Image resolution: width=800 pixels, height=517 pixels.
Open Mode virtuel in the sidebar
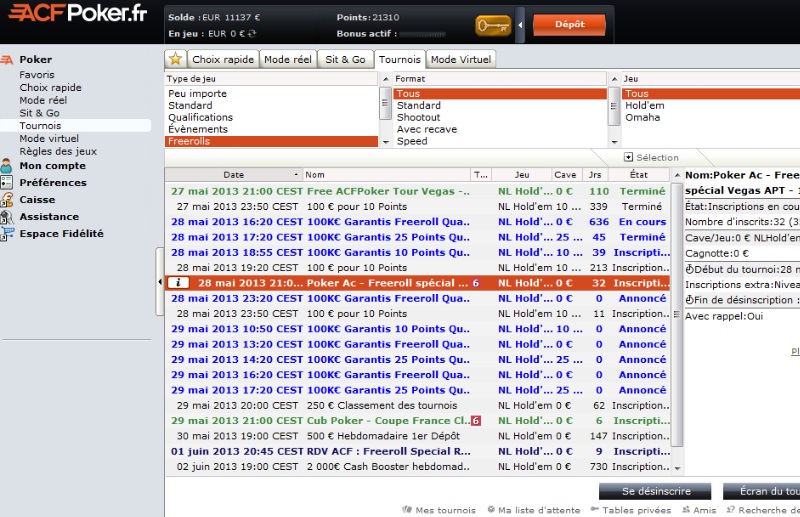(x=49, y=138)
